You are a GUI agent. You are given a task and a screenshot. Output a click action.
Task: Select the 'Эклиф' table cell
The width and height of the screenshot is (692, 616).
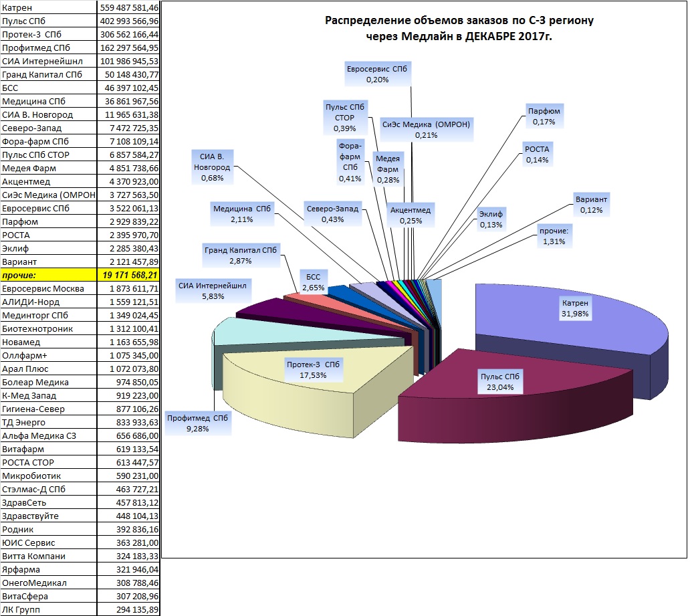[x=49, y=248]
